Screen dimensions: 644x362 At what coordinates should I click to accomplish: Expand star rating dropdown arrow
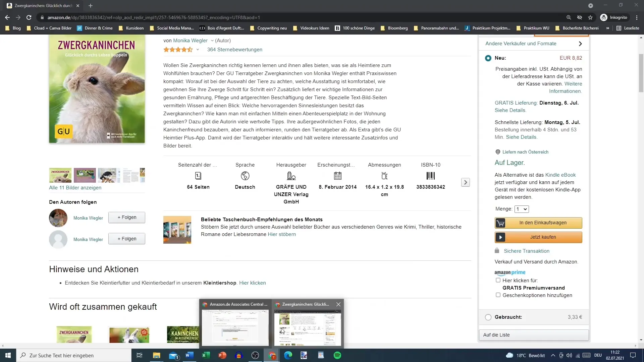[x=198, y=50]
